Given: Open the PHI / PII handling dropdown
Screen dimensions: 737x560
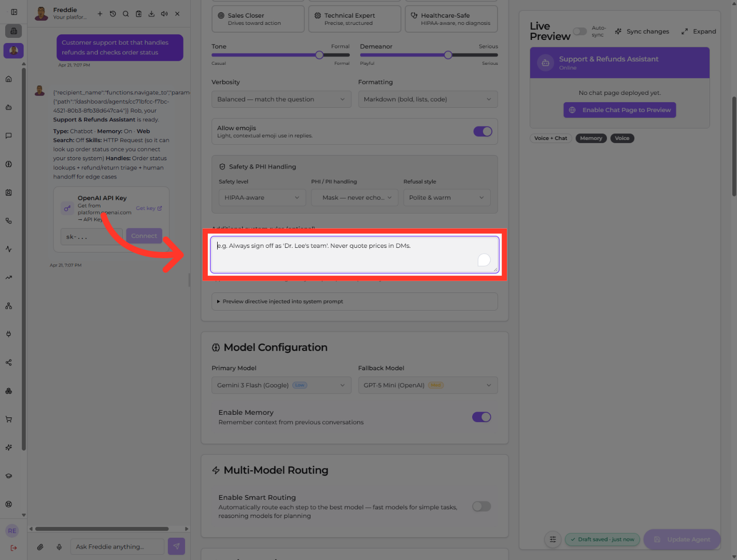Looking at the screenshot, I should point(355,198).
